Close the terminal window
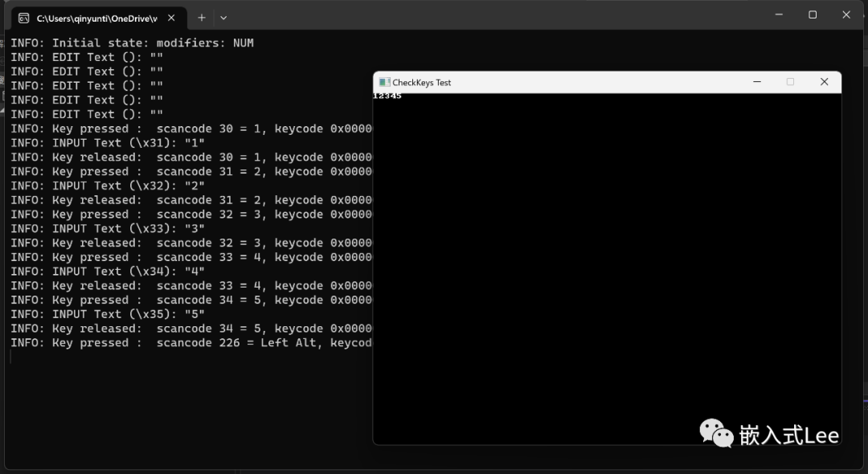Image resolution: width=868 pixels, height=474 pixels. (x=845, y=15)
